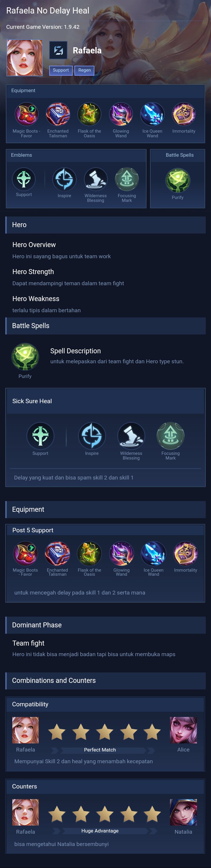The height and width of the screenshot is (868, 211).
Task: Select Wilderness Blessing in the Emblems panel
Action: (x=96, y=179)
